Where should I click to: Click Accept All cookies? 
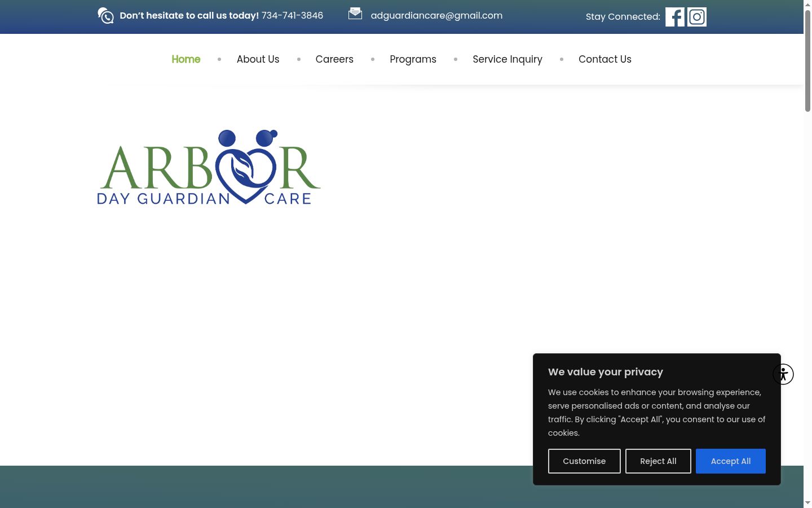[x=731, y=461]
